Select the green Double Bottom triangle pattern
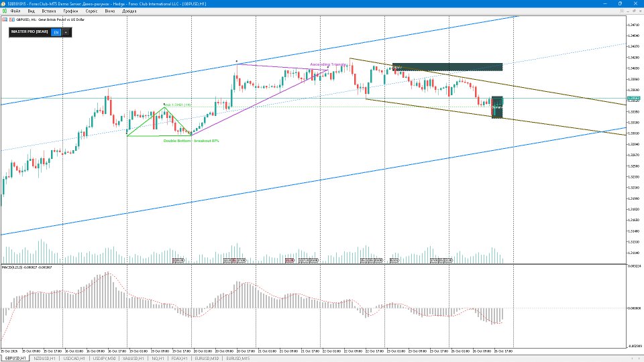 159,122
